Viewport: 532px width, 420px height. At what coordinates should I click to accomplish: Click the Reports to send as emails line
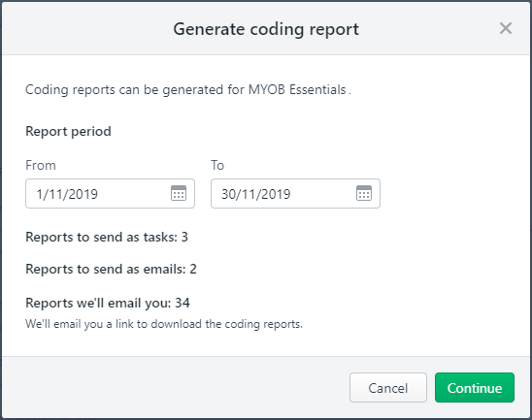(x=111, y=269)
